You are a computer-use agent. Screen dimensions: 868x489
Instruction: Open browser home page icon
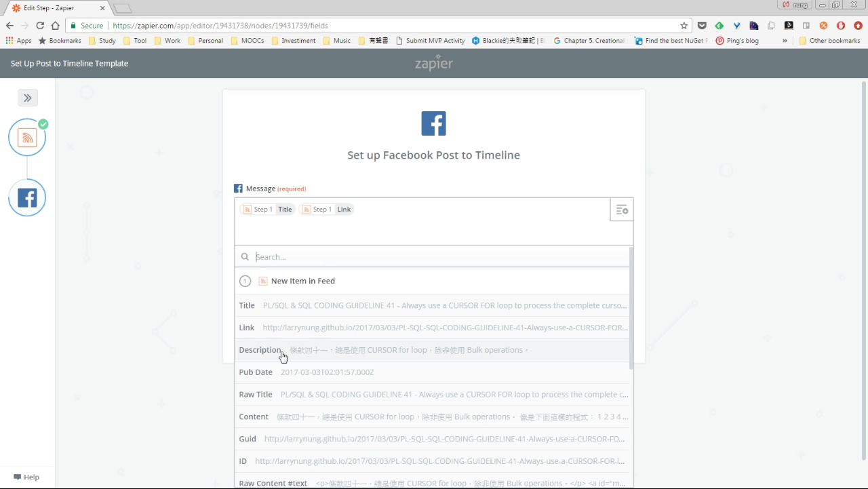click(56, 26)
